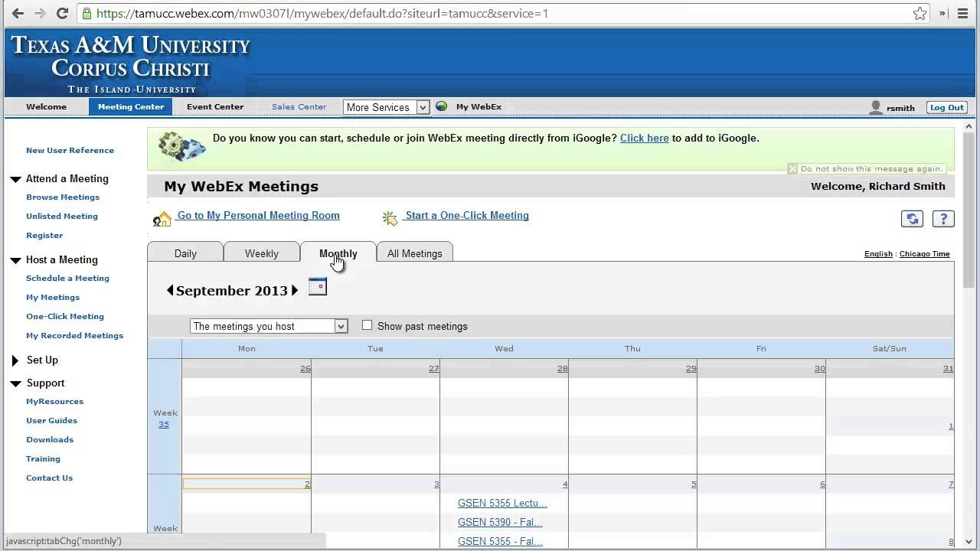Open GSEN 5355 Lectu... meeting
Image resolution: width=980 pixels, height=551 pixels.
point(502,504)
